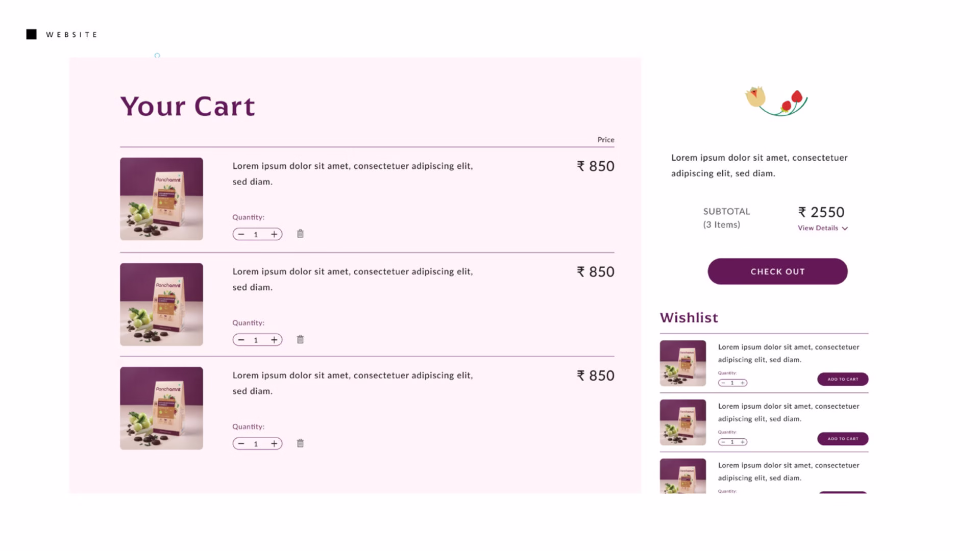
Task: Open the first cart product thumbnail
Action: point(161,199)
